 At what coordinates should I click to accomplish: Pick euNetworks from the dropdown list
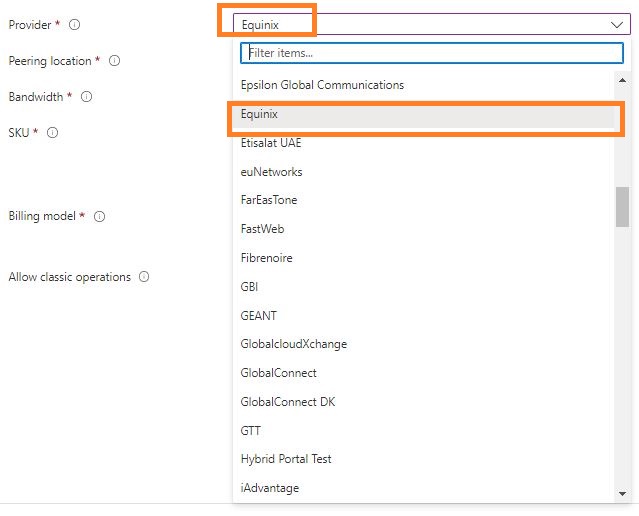pos(271,172)
